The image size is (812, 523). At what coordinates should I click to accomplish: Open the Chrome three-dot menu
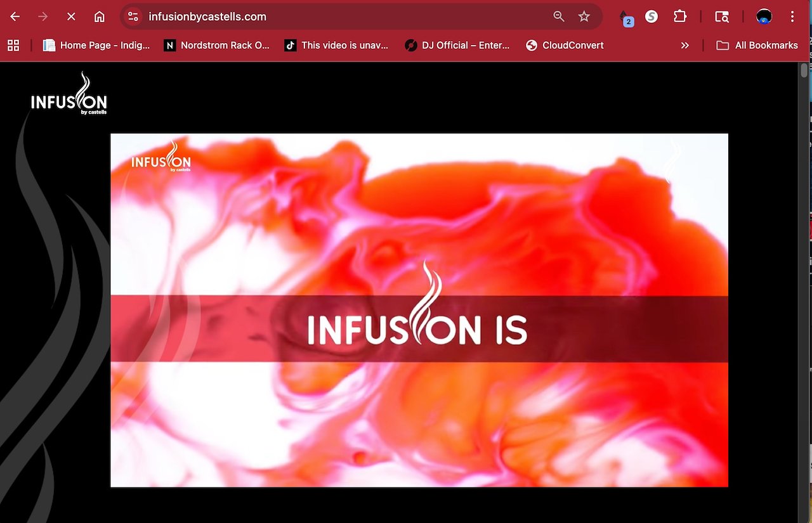(792, 17)
